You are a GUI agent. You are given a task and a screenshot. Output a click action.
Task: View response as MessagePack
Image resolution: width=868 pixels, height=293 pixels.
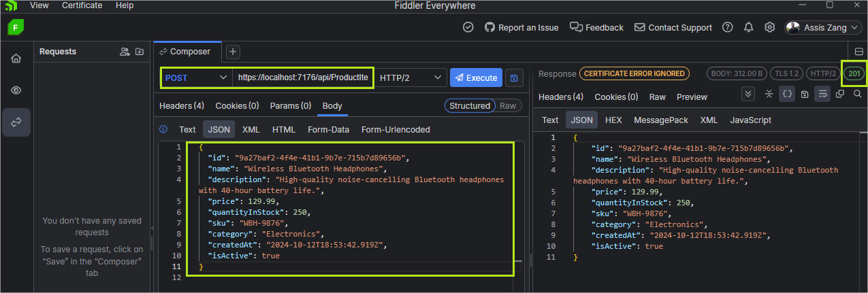661,120
